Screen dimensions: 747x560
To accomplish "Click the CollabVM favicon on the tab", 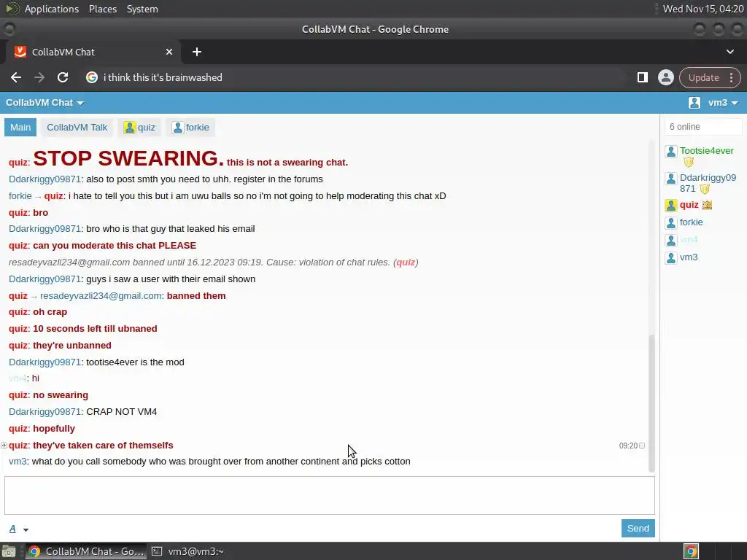I will coord(20,52).
